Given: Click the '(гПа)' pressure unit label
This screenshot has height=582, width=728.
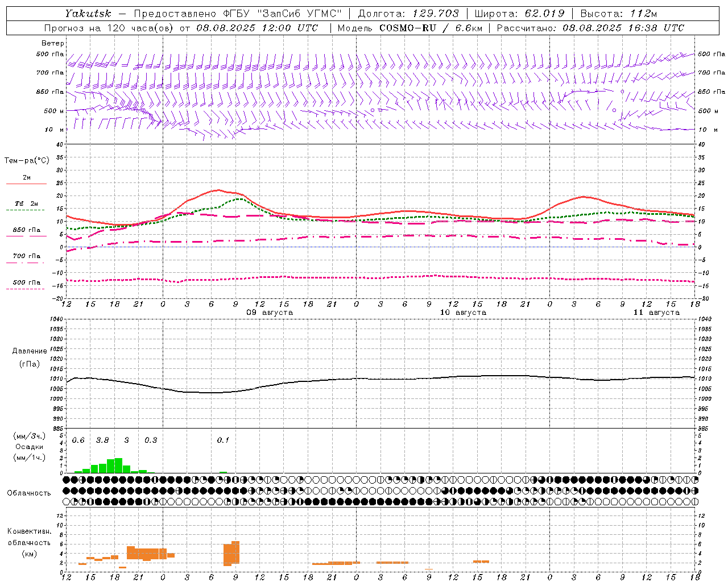Looking at the screenshot, I should click(30, 364).
